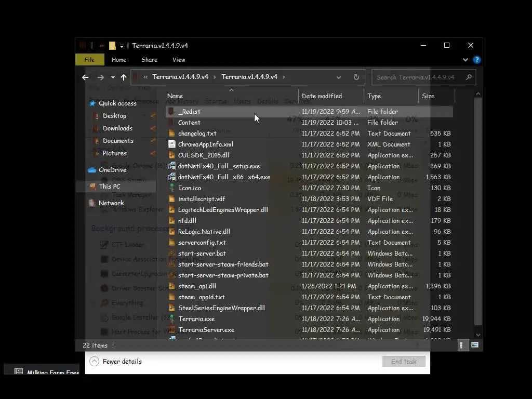
Task: Select Icon.ico tree icon
Action: (171, 188)
